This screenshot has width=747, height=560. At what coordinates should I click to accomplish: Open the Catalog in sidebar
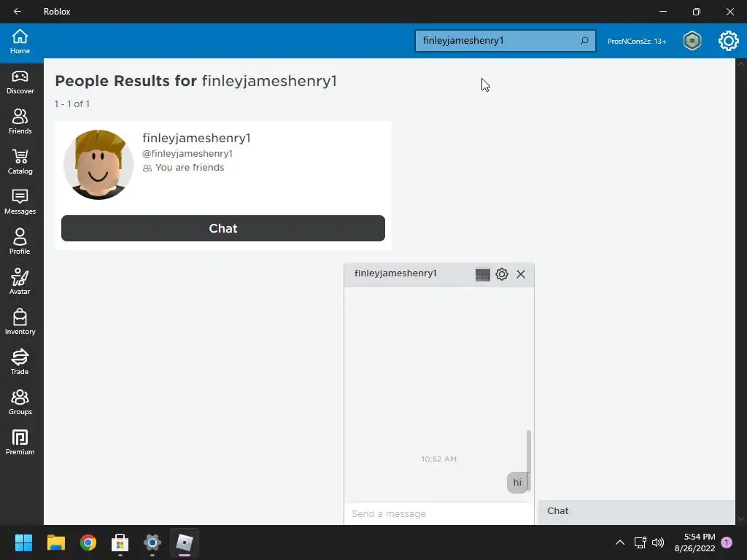(20, 162)
